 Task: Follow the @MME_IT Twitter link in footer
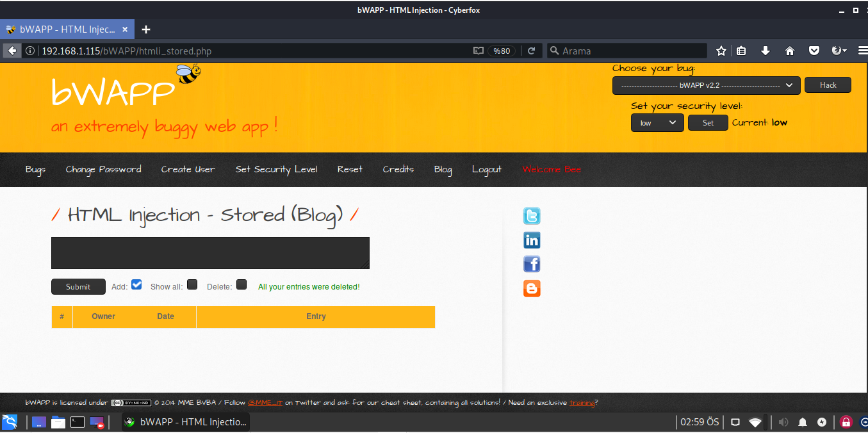pyautogui.click(x=265, y=403)
